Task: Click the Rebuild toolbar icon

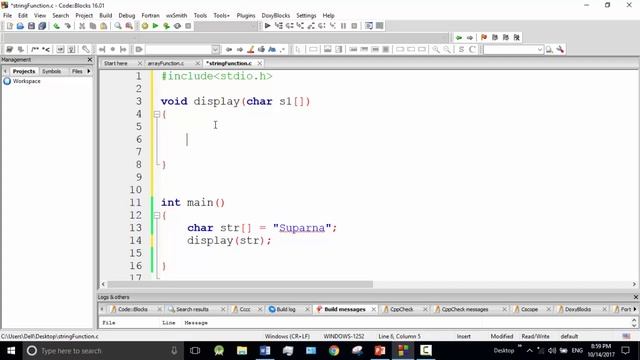Action: [177, 26]
